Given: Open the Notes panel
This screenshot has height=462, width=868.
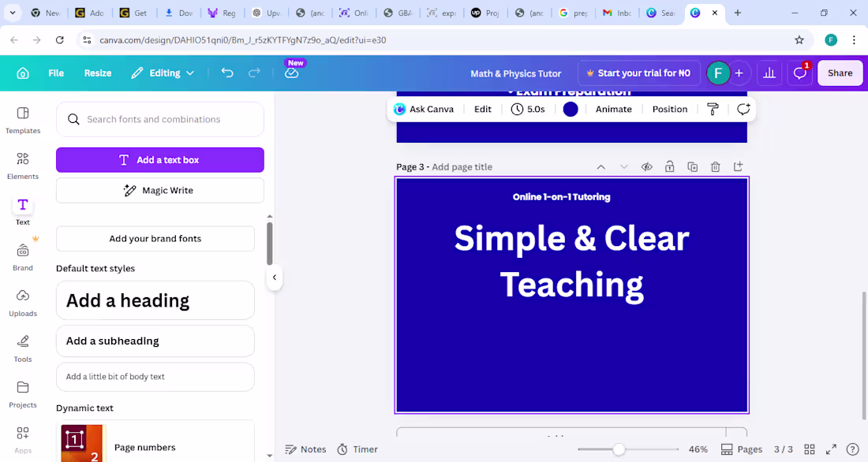Looking at the screenshot, I should click(x=305, y=449).
